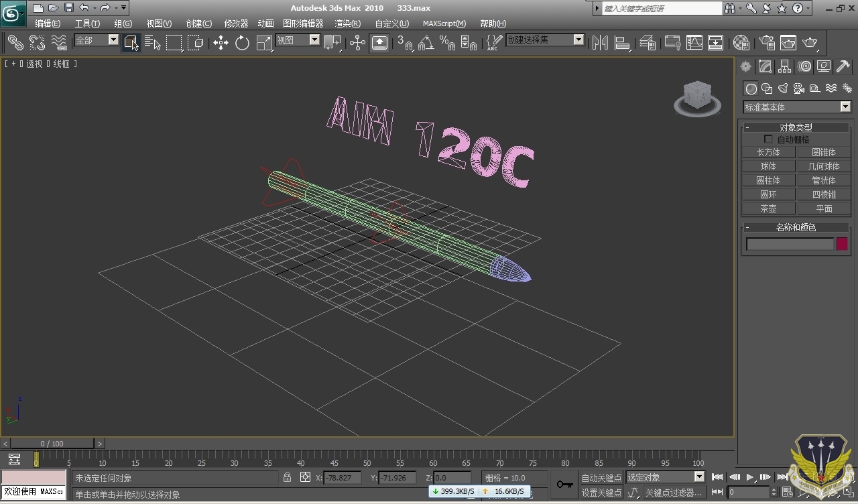Viewport: 858px width, 504px height.
Task: Open the 工具(T) menu
Action: coord(87,23)
